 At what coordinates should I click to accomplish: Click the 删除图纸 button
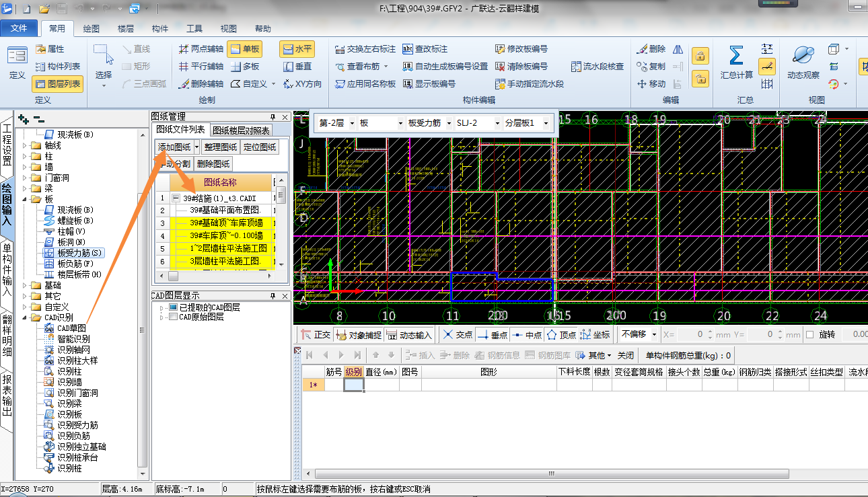(x=213, y=163)
